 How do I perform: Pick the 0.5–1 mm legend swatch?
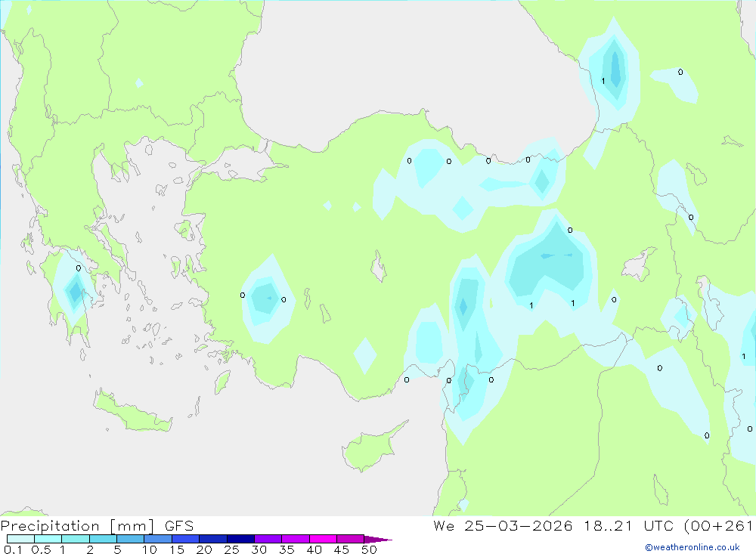tap(48, 539)
